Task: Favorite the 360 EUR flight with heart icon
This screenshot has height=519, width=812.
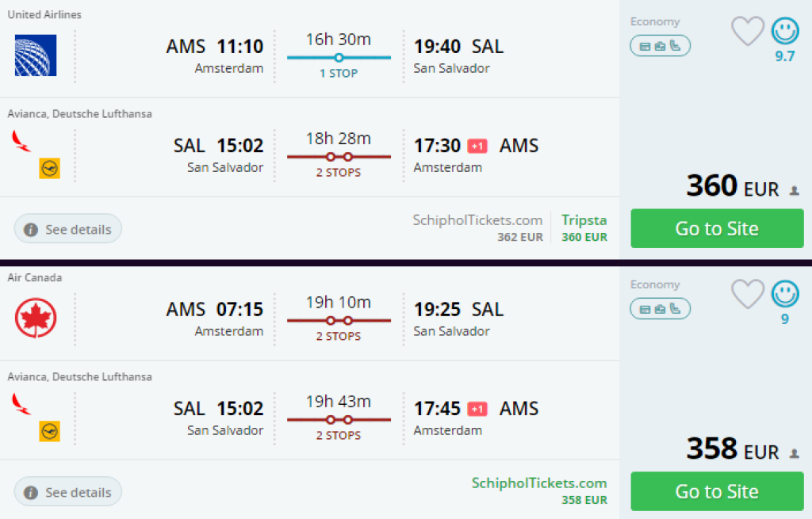Action: click(x=747, y=31)
